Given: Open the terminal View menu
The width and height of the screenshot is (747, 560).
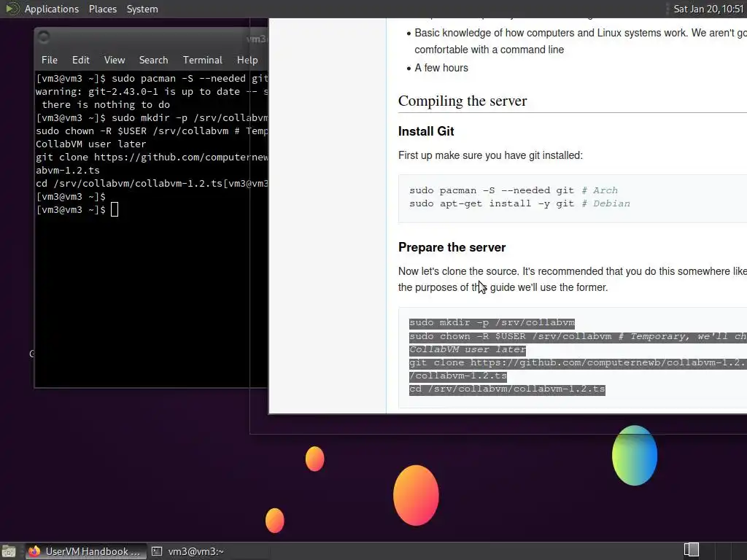Looking at the screenshot, I should point(115,60).
